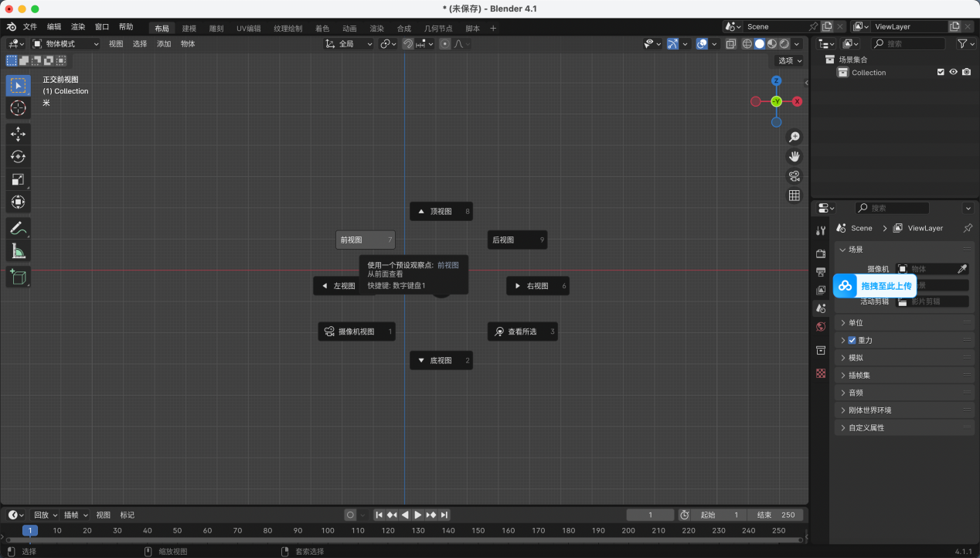
Task: Click the blue Z axis gizmo ball
Action: coord(776,80)
